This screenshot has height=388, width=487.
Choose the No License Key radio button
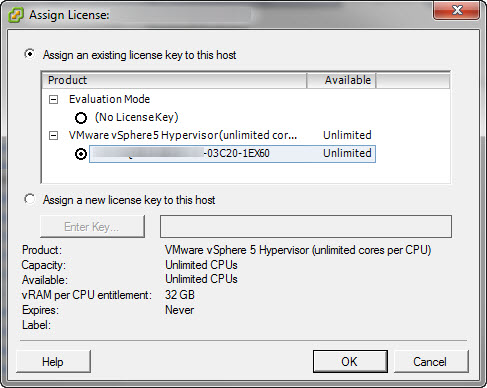coord(81,118)
